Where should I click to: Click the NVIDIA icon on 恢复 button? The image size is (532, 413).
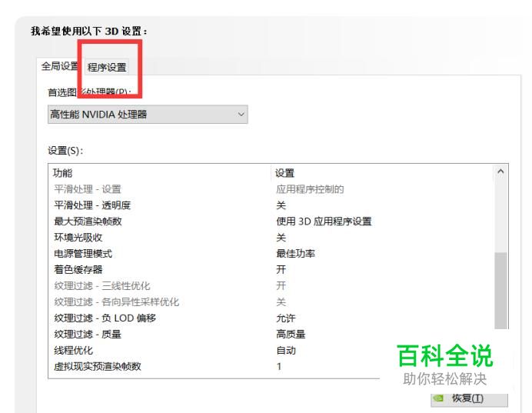pos(439,398)
